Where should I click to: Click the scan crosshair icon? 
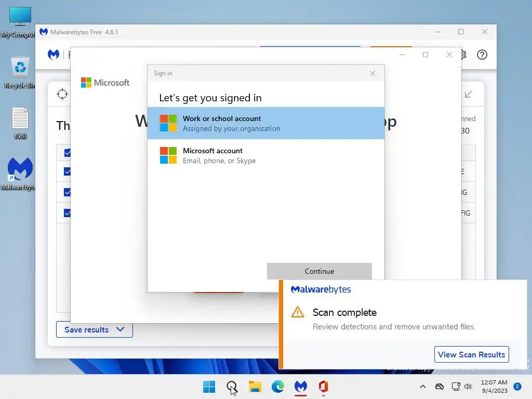click(62, 94)
